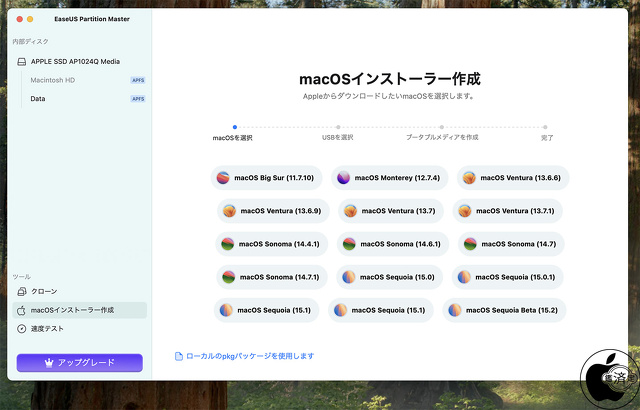Click the ブータブルメディアを作成 step label
This screenshot has width=640, height=410.
[442, 137]
